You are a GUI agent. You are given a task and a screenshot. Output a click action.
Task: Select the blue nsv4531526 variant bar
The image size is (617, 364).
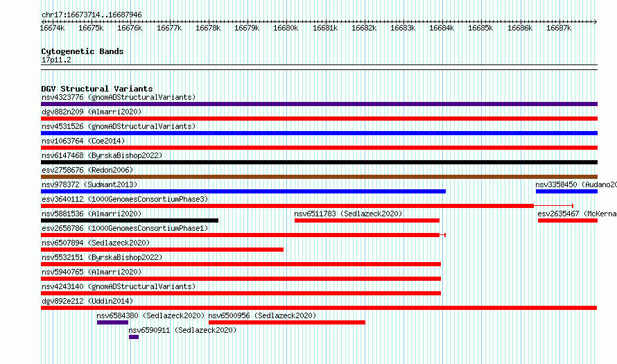(x=319, y=133)
